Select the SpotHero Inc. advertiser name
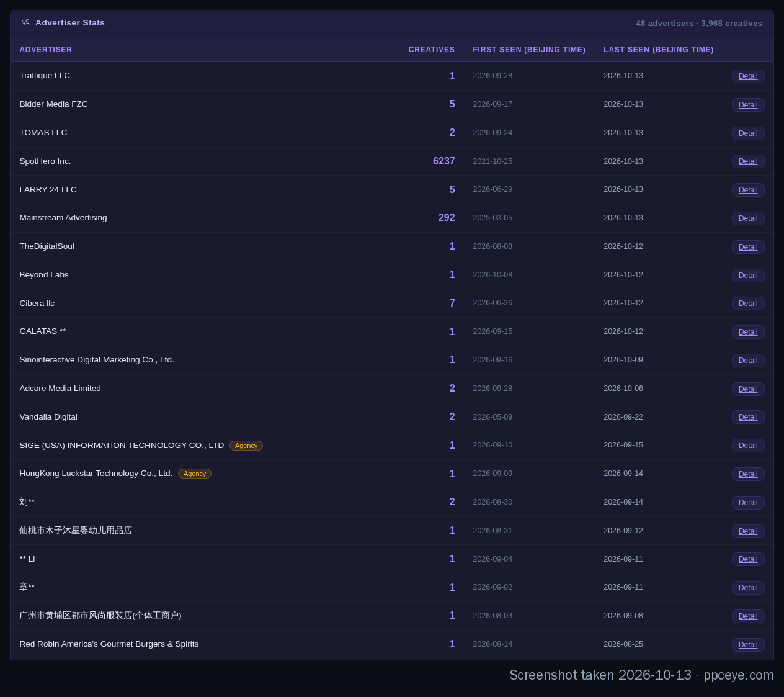Screen dimensions: 784x697 45,161
